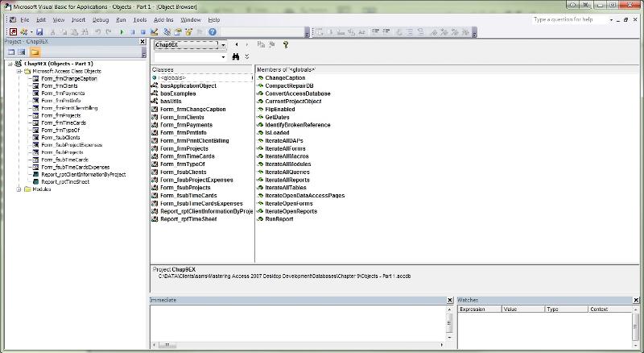Open the Insert Module dropdown arrow

[31, 31]
